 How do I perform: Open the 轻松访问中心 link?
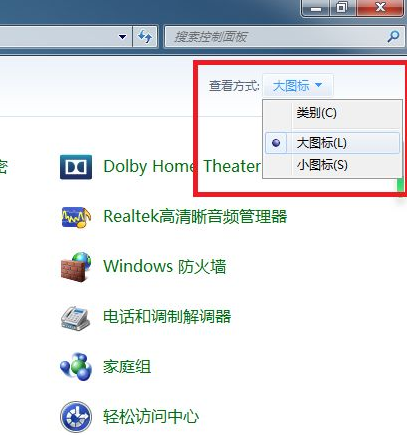click(151, 416)
